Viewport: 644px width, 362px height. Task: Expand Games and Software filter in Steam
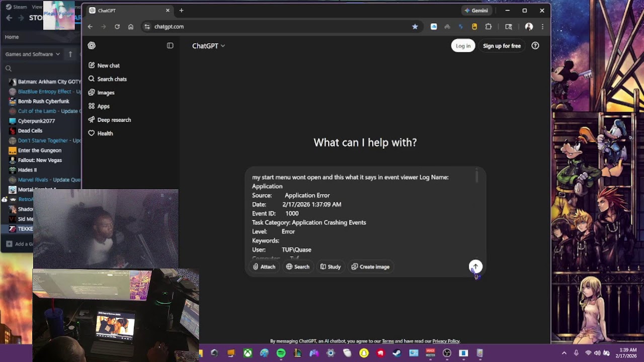click(x=33, y=54)
